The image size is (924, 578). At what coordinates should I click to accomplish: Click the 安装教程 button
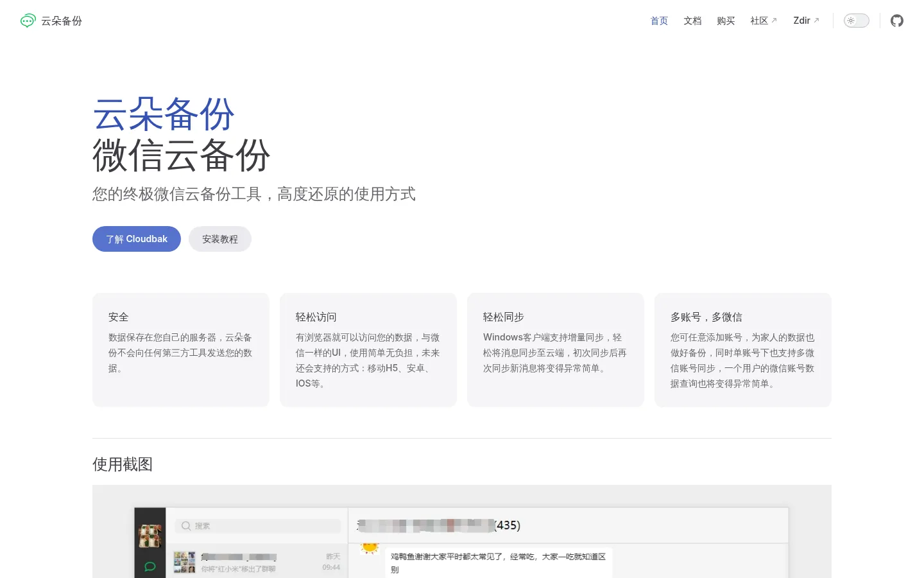click(x=220, y=239)
